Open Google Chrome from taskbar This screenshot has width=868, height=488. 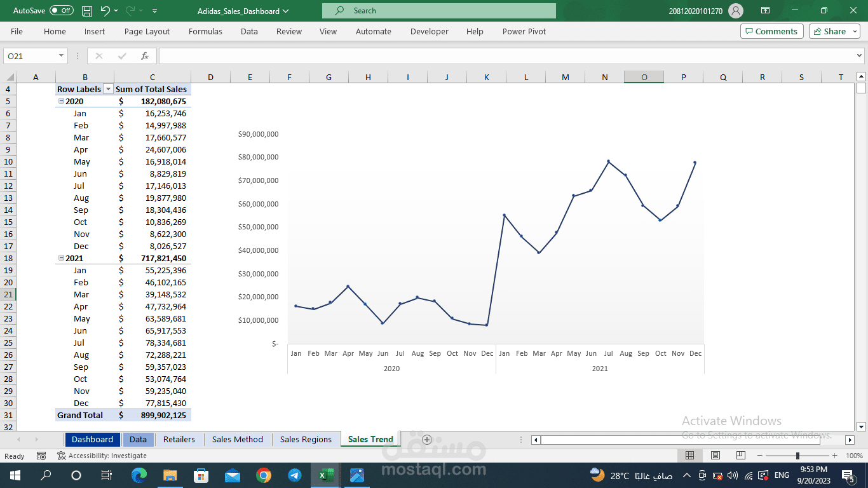(264, 475)
